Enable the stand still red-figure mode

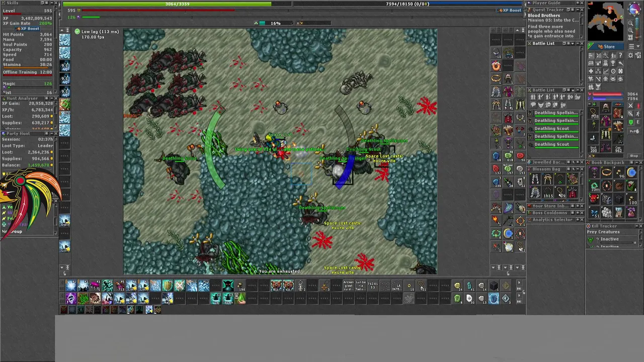tap(638, 106)
